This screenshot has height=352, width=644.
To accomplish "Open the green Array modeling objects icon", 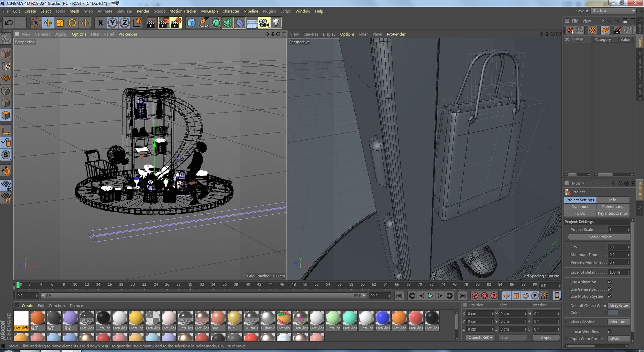I will (x=228, y=23).
